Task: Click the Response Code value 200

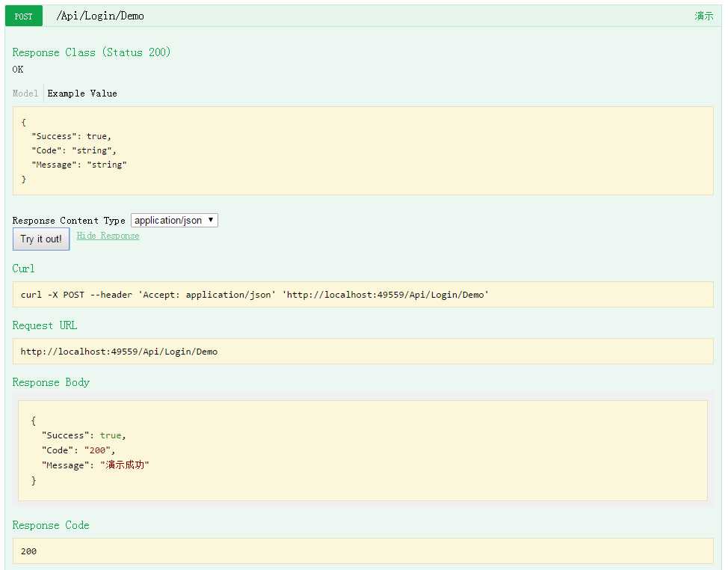Action: pyautogui.click(x=28, y=551)
